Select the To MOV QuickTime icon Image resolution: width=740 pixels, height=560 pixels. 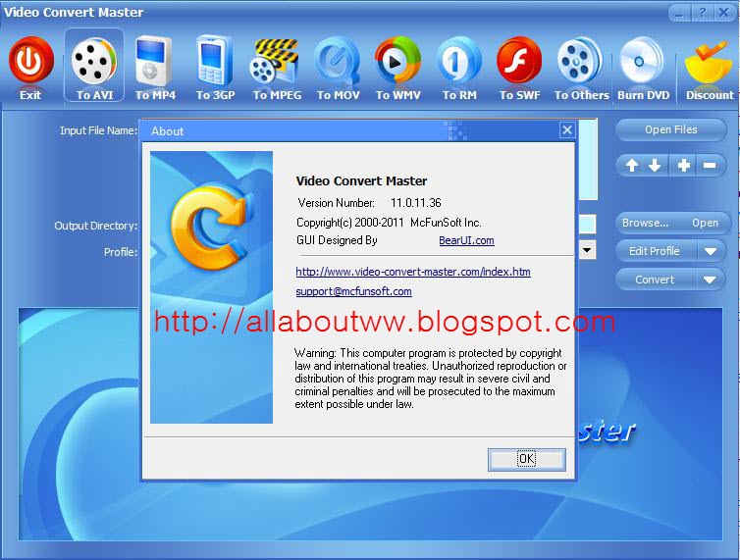(x=337, y=62)
